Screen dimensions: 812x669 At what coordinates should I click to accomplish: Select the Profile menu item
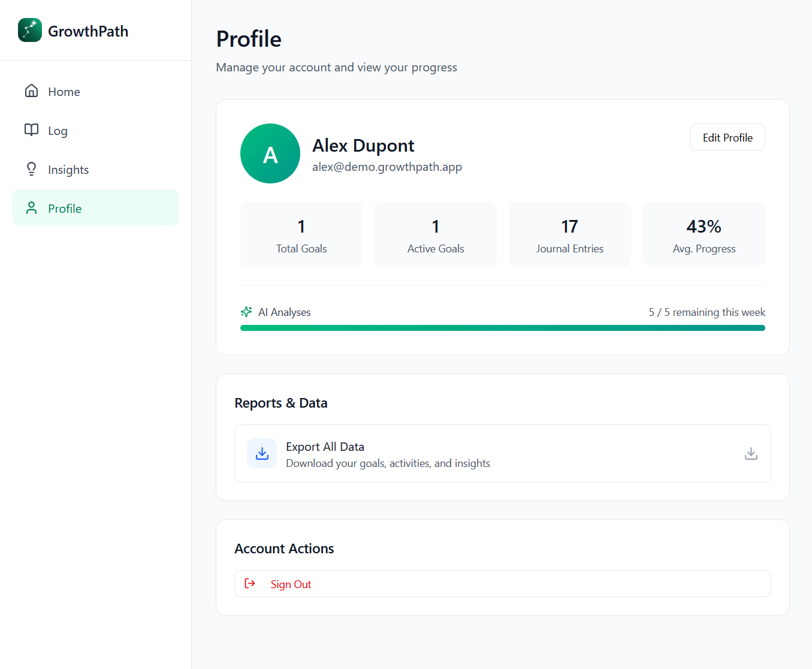(x=95, y=208)
